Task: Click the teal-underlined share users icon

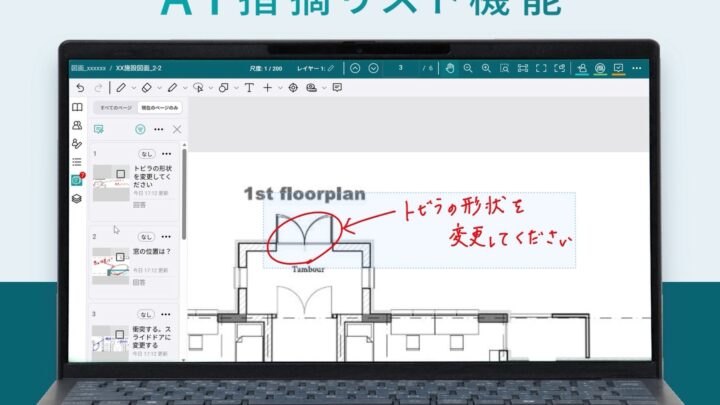Action: [582, 68]
